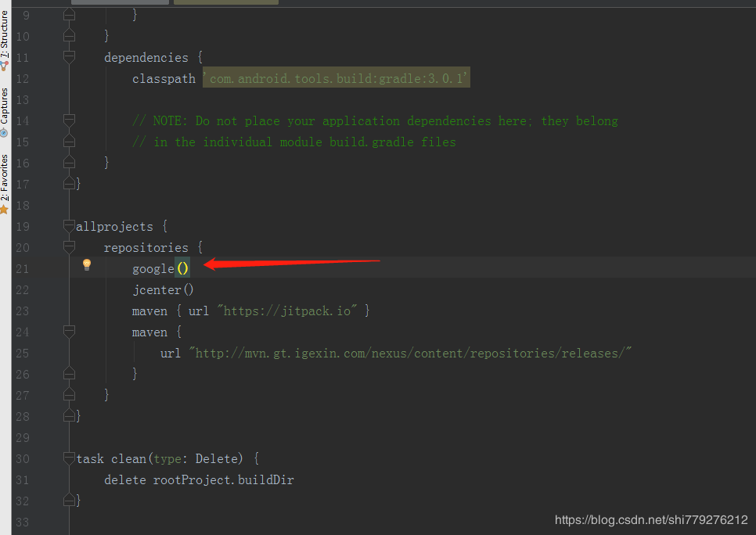The width and height of the screenshot is (756, 535).
Task: Collapse the dependencies block fold marker on line 11
Action: [x=69, y=57]
